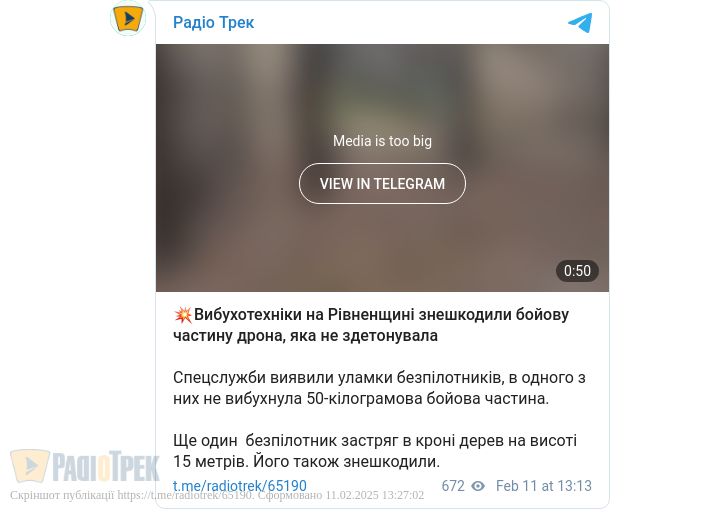Click the paragraph starting with Спецслужби виявили
The width and height of the screenshot is (720, 513).
(x=379, y=388)
